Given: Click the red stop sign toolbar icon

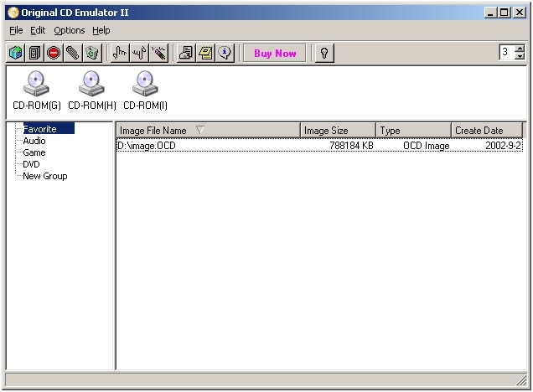Looking at the screenshot, I should tap(54, 53).
